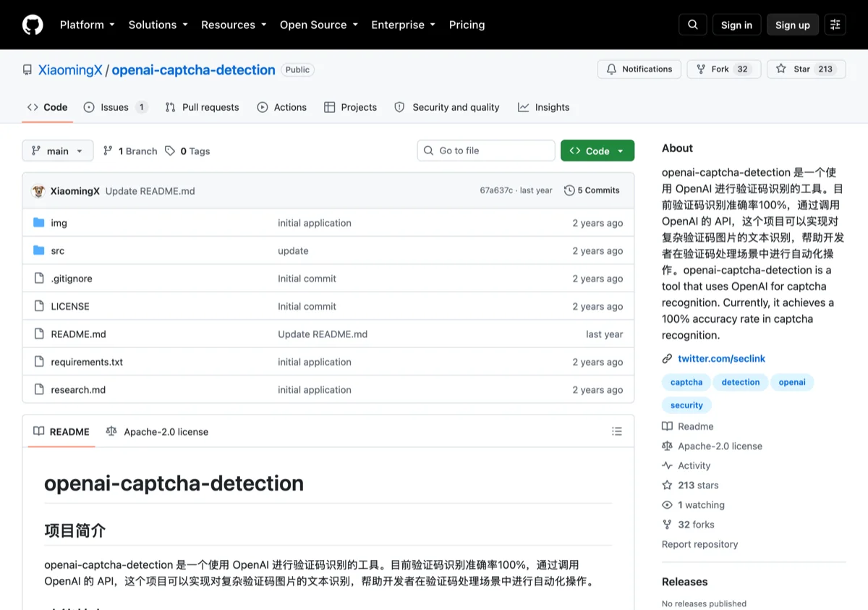Open the Pricing page
This screenshot has height=610, width=868.
coord(467,25)
